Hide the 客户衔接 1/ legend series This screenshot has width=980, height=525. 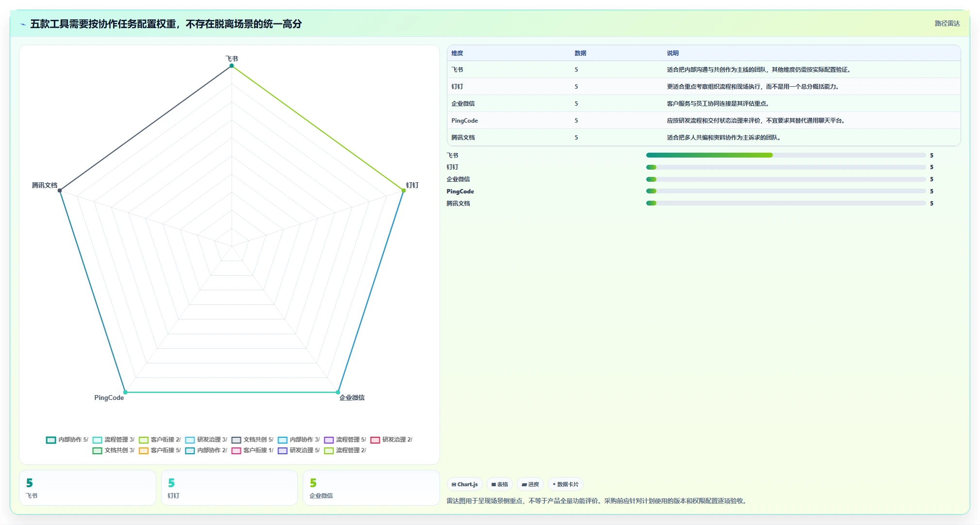[x=252, y=450]
